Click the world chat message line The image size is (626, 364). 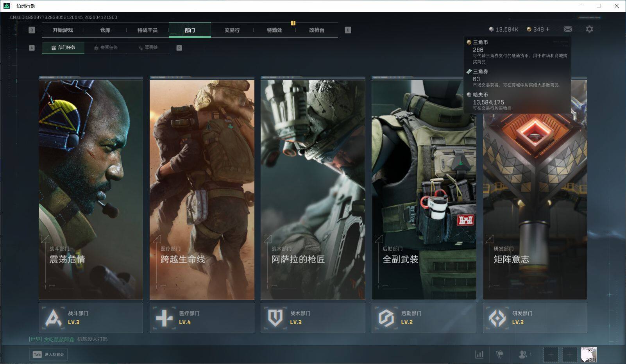pos(68,339)
